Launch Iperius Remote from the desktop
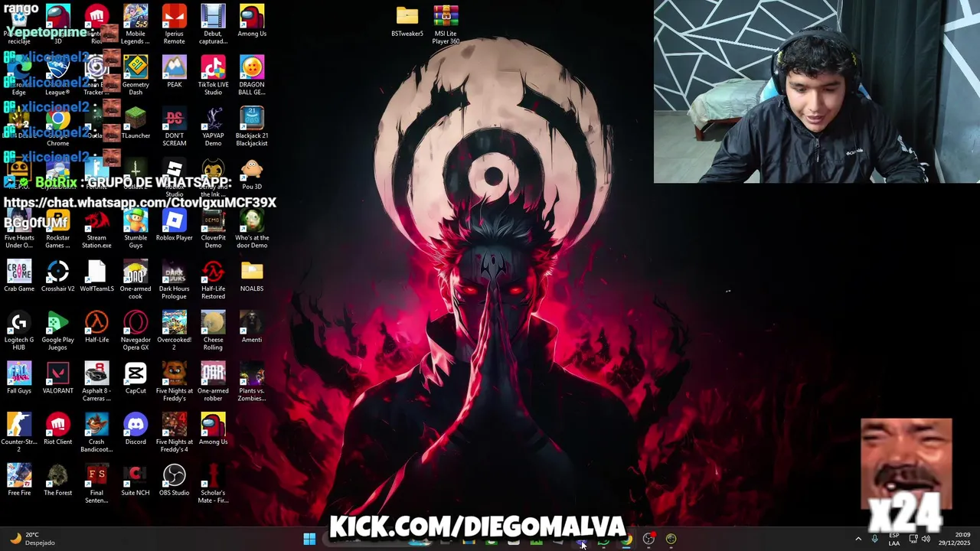This screenshot has width=980, height=551. coord(175,24)
